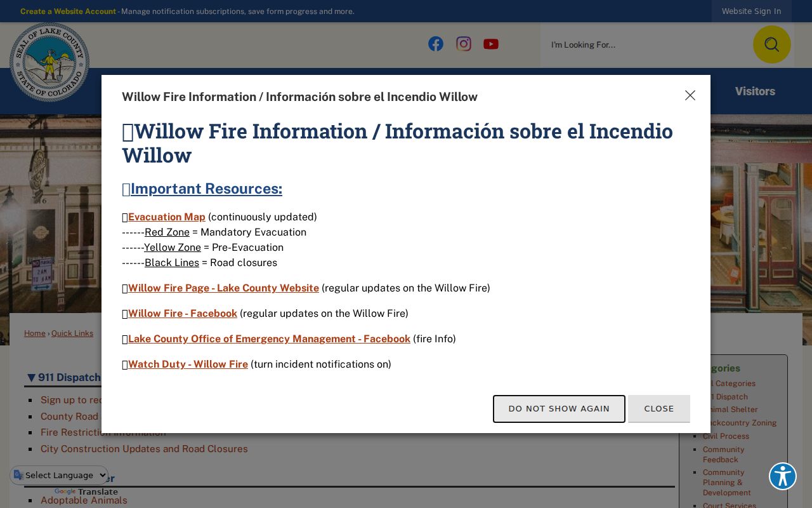The height and width of the screenshot is (508, 812).
Task: Open the Visitors menu
Action: (x=755, y=91)
